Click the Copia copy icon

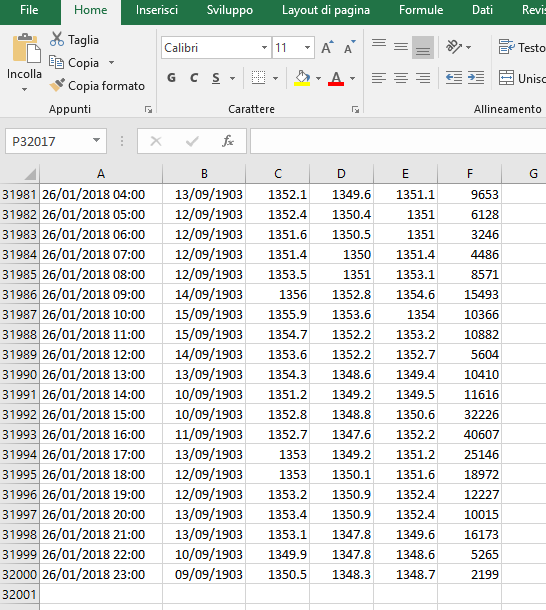tap(56, 62)
